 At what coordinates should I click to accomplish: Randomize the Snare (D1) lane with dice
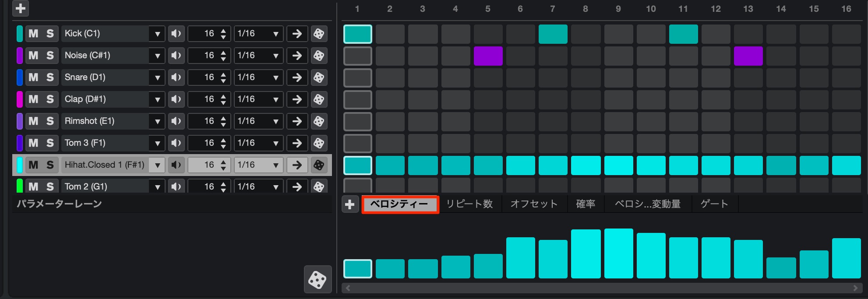click(x=319, y=77)
